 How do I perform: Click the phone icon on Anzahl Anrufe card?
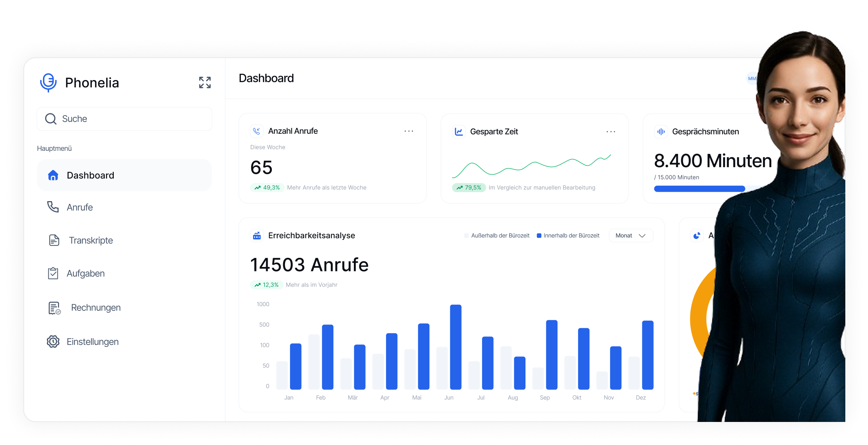(257, 131)
